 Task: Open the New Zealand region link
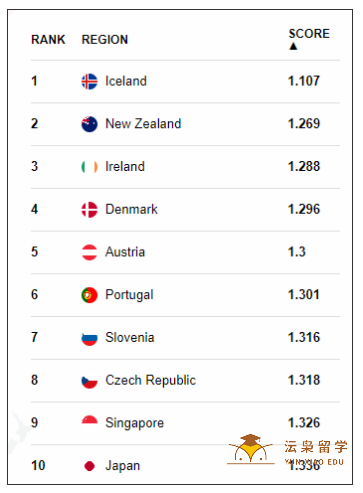[143, 124]
